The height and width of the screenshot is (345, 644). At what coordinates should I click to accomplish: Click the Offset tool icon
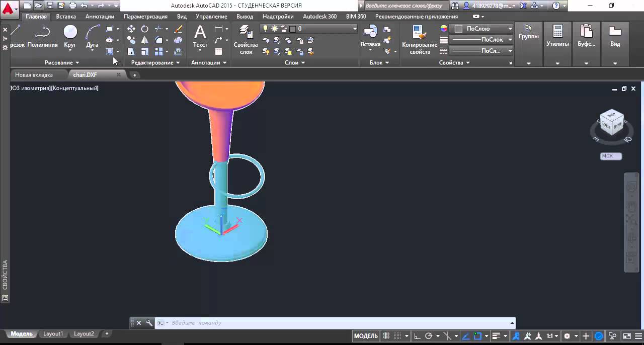[178, 51]
